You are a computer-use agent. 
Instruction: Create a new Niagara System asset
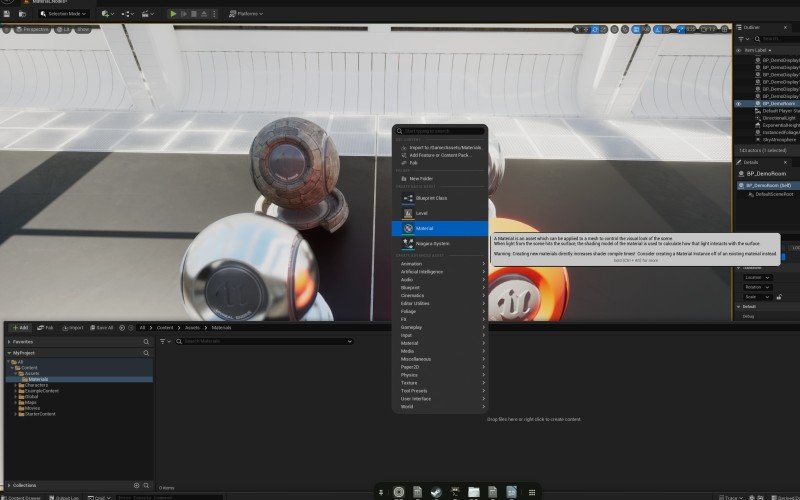coord(440,244)
